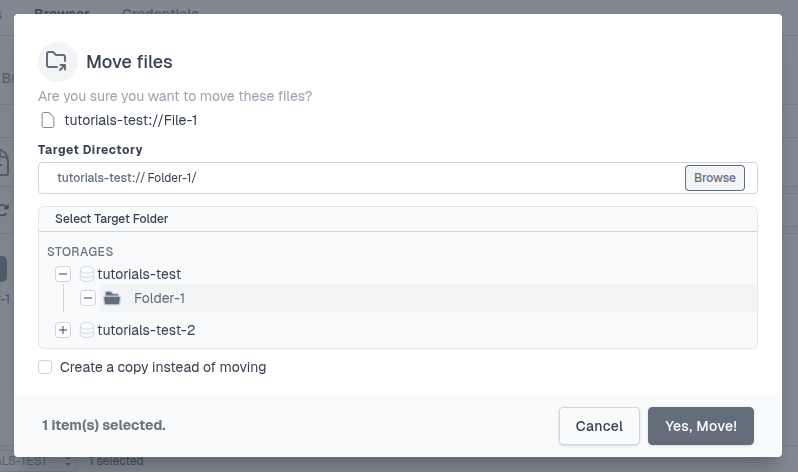Confirm with the Yes, Move! button
The width and height of the screenshot is (798, 472).
click(700, 426)
